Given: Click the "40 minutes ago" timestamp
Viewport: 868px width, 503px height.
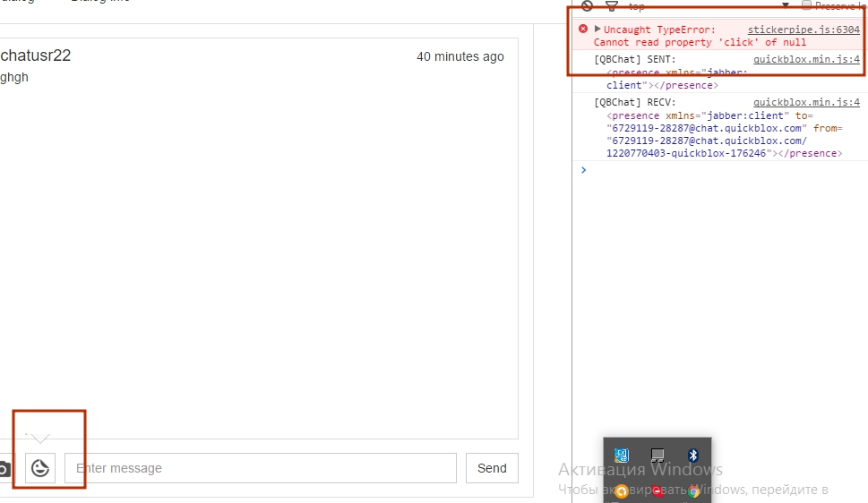Looking at the screenshot, I should (x=460, y=56).
